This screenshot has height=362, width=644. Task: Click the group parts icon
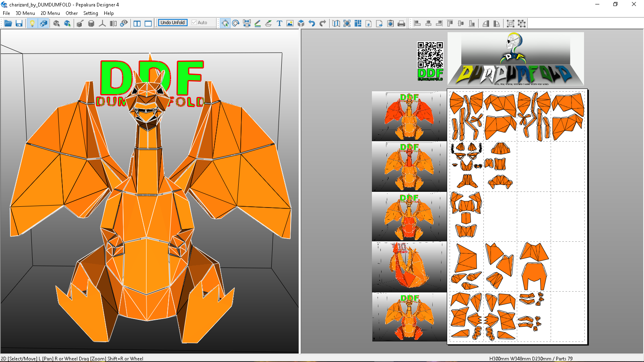tap(510, 23)
